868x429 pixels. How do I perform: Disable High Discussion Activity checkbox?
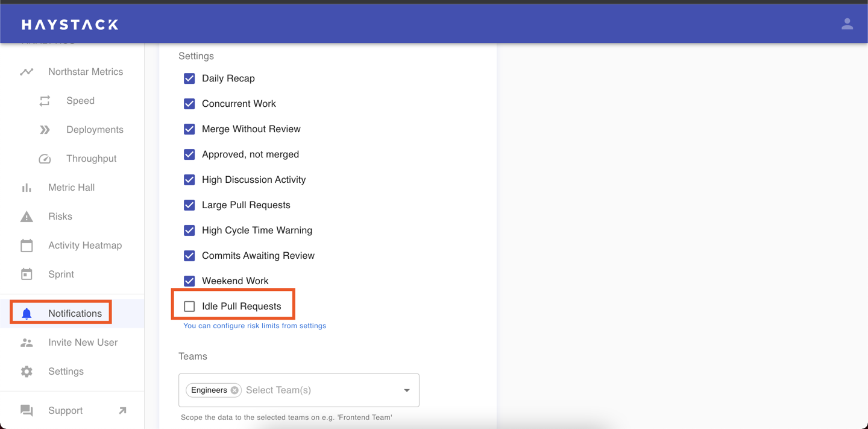(189, 180)
